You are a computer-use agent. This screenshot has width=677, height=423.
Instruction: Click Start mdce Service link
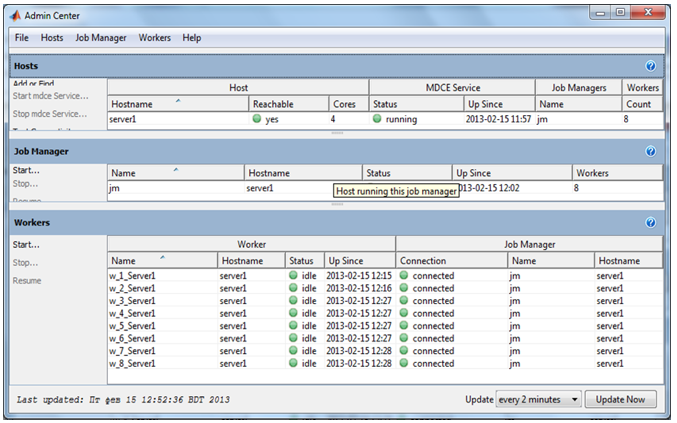51,96
